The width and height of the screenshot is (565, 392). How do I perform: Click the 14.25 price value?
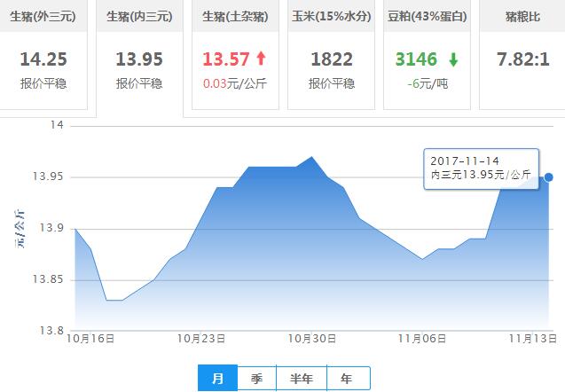(43, 59)
